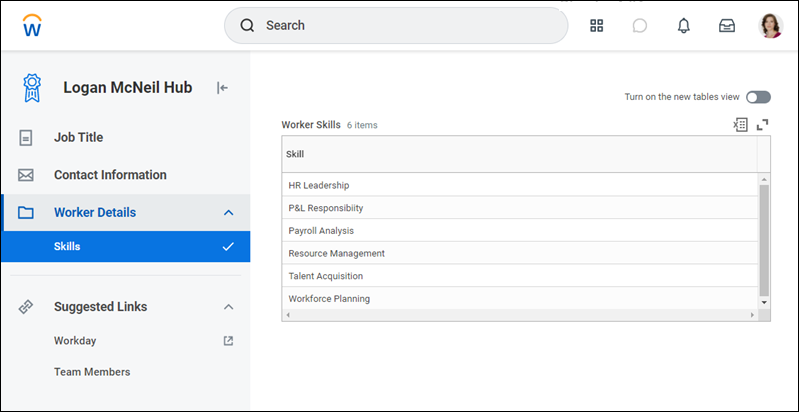Select the Worker Details menu item
799x412 pixels.
[x=125, y=212]
